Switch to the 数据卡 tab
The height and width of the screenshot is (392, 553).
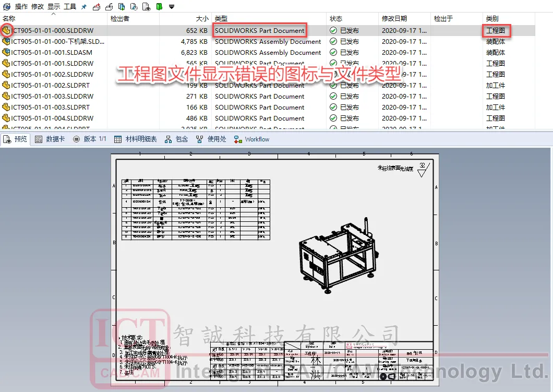click(x=50, y=139)
